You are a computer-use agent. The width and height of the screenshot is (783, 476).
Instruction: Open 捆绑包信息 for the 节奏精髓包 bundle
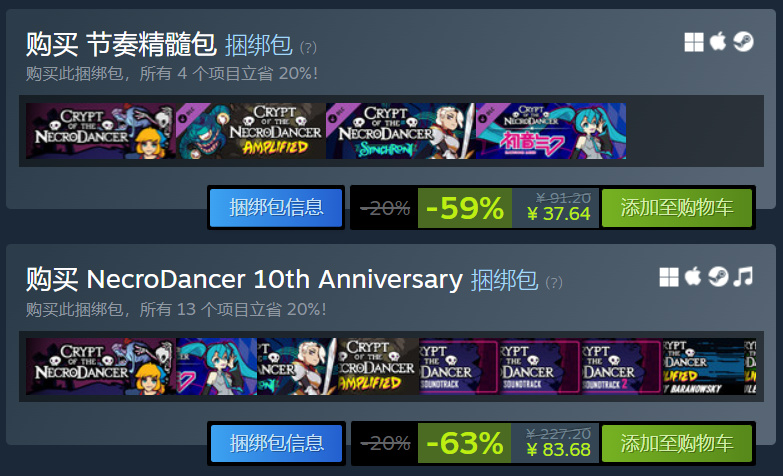point(276,208)
